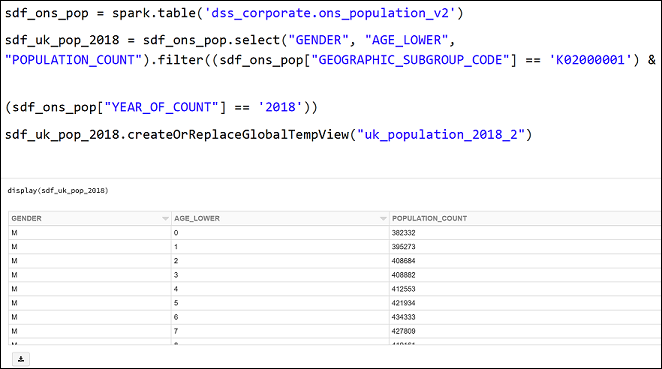Click the "YEAR_OF_COUNT" string in code

tap(161, 107)
